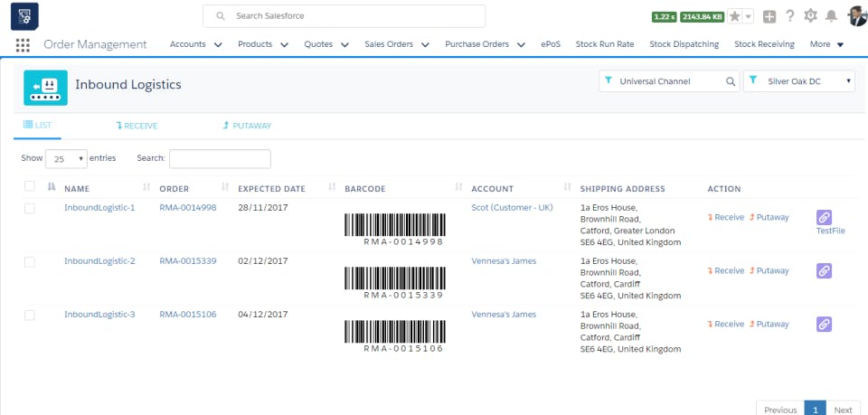
Task: Click the Search Salesforce input field
Action: pyautogui.click(x=344, y=16)
